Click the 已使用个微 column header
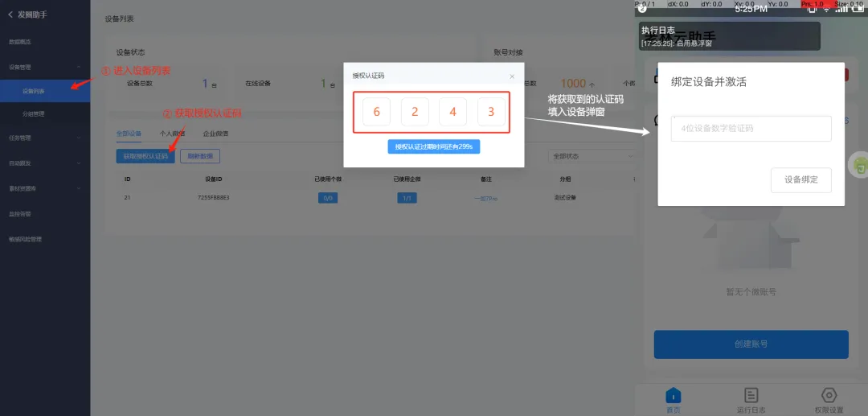Image resolution: width=868 pixels, height=416 pixels. coord(328,179)
